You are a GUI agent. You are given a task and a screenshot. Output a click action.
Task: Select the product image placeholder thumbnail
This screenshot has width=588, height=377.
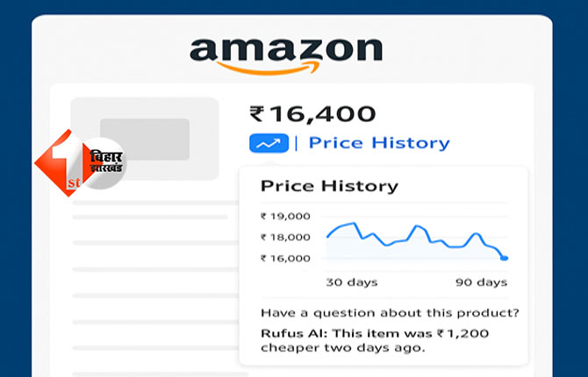click(x=145, y=139)
